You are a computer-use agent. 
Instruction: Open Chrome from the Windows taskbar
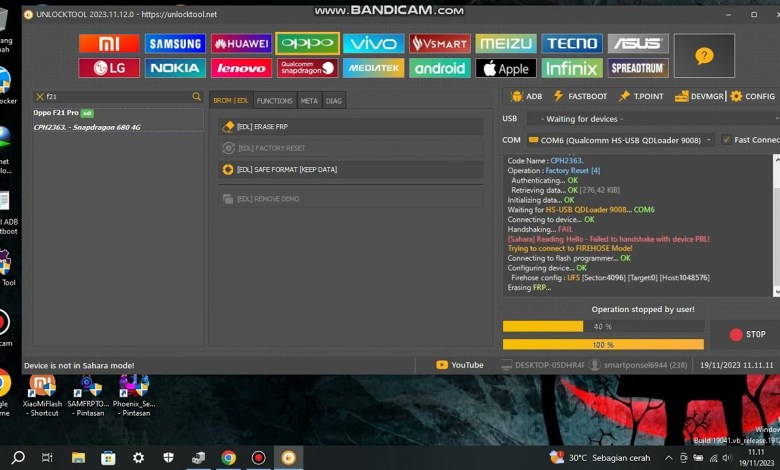[228, 458]
